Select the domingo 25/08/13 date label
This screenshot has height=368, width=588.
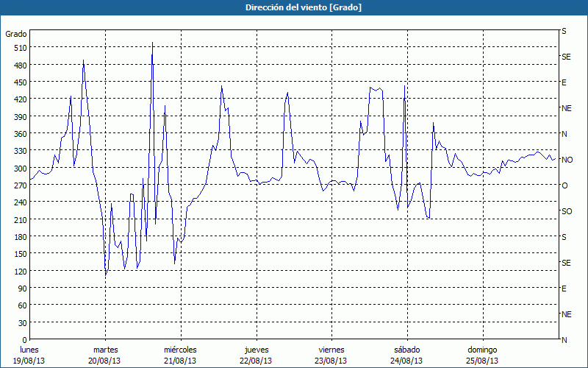coord(482,355)
